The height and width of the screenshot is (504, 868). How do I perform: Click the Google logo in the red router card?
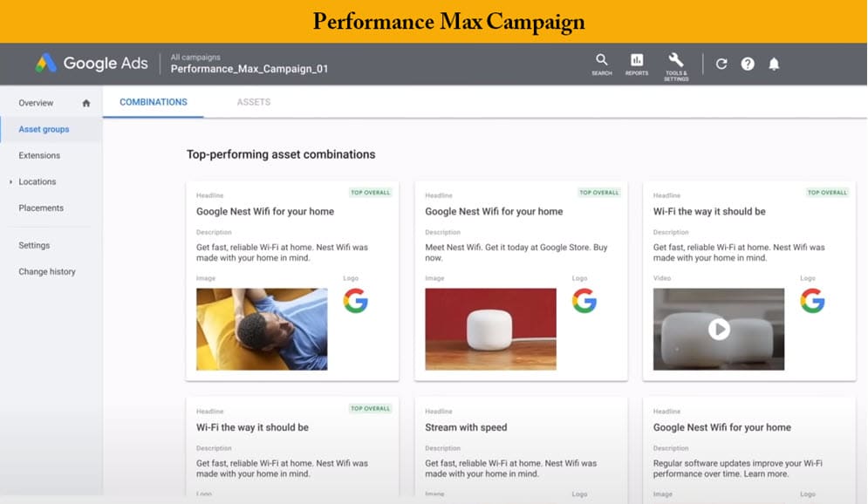click(584, 301)
